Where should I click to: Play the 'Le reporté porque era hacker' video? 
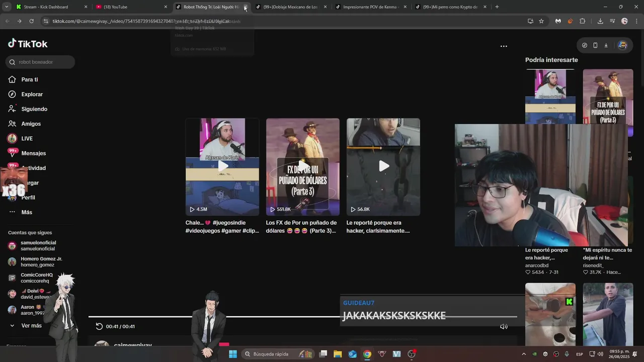click(x=383, y=167)
